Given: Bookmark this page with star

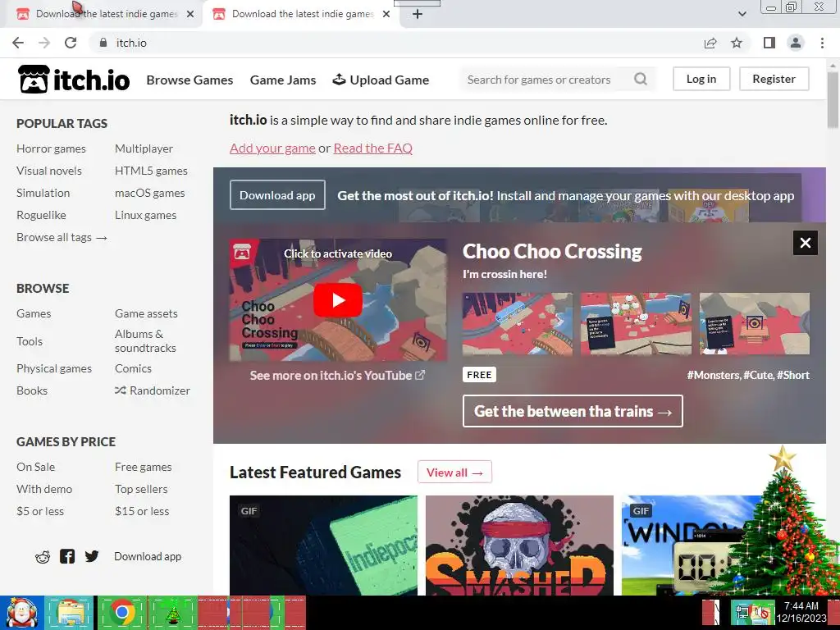Looking at the screenshot, I should click(737, 43).
